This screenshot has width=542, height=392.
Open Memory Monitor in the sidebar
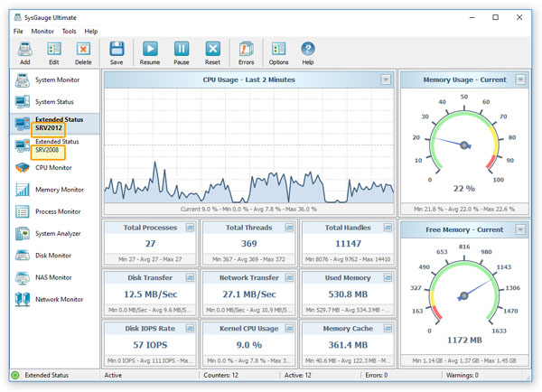54,190
